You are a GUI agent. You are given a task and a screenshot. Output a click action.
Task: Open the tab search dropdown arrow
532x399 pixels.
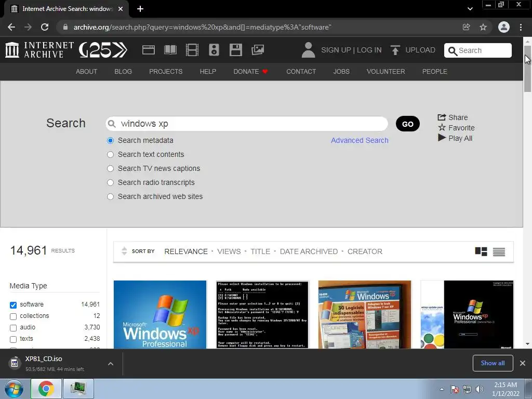pyautogui.click(x=470, y=9)
